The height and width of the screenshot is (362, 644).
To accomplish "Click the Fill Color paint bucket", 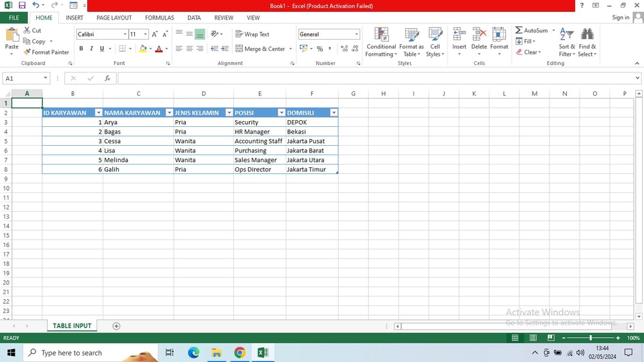I will tap(143, 48).
